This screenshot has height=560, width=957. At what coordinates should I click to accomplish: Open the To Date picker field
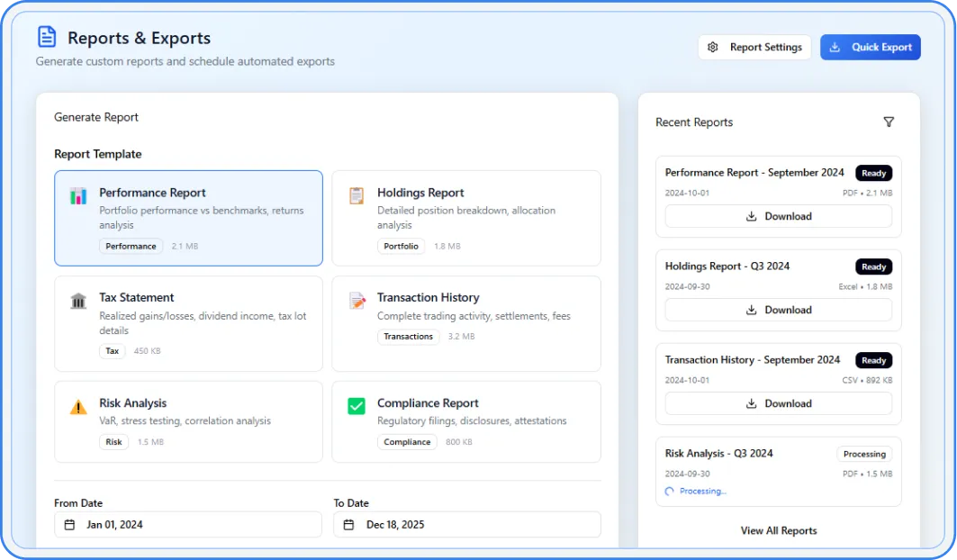pos(466,524)
